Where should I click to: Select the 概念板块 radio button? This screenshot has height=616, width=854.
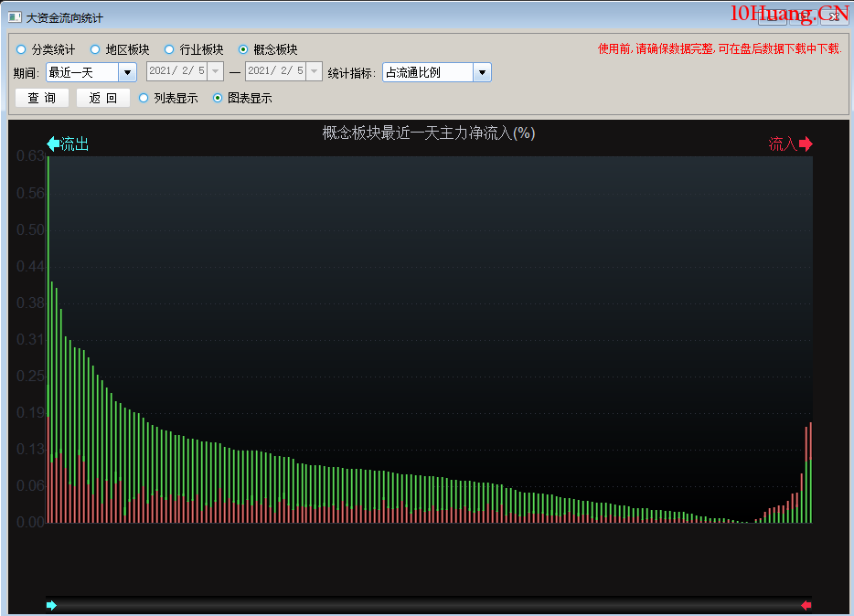coord(243,49)
